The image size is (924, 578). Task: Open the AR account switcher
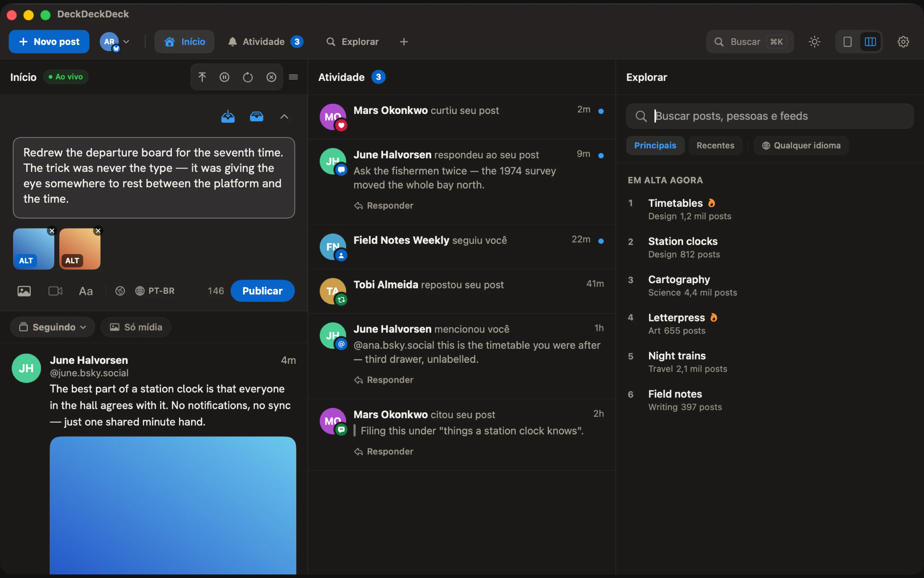pyautogui.click(x=115, y=42)
